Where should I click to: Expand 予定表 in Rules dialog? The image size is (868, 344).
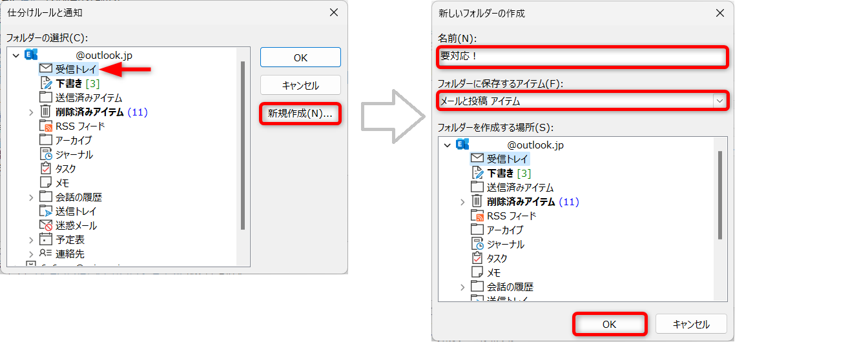[x=31, y=240]
